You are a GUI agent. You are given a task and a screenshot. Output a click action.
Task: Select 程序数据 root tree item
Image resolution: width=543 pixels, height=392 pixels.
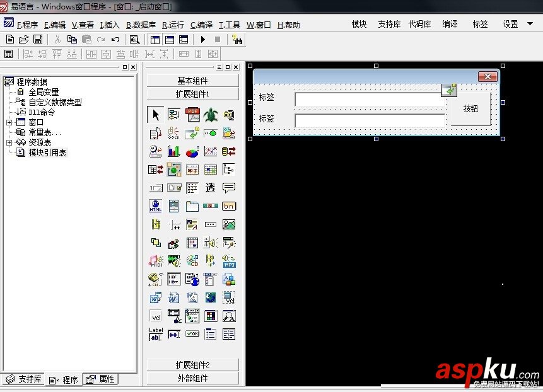tap(32, 82)
